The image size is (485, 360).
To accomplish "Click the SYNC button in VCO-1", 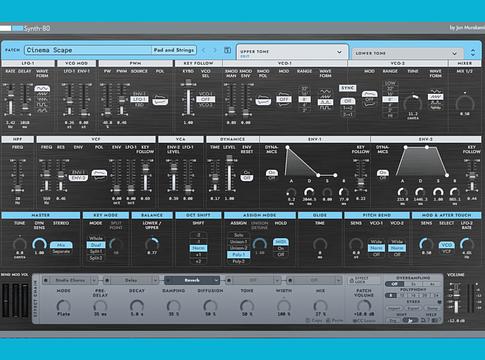I will pyautogui.click(x=348, y=88).
